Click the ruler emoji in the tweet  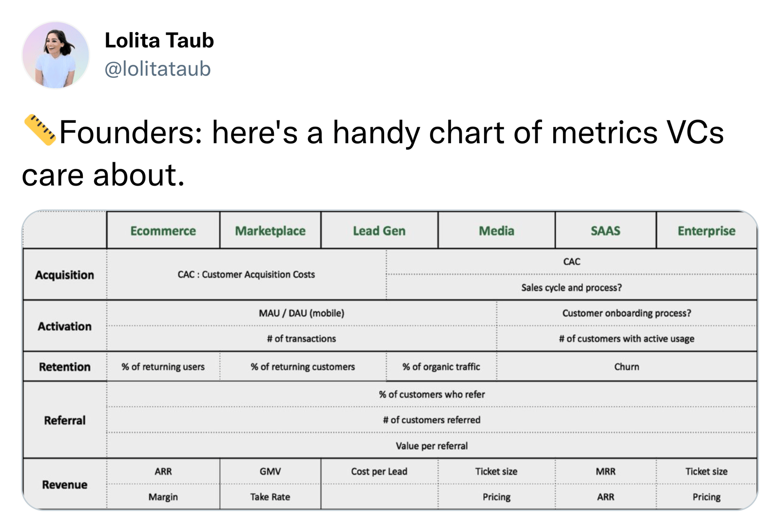(39, 130)
